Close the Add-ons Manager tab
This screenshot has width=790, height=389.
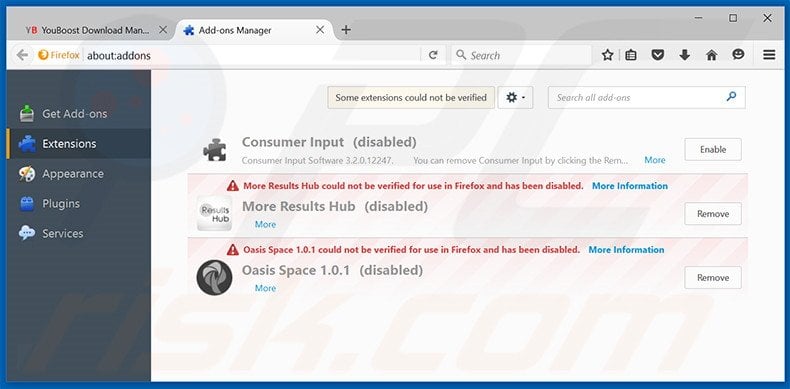click(x=320, y=30)
